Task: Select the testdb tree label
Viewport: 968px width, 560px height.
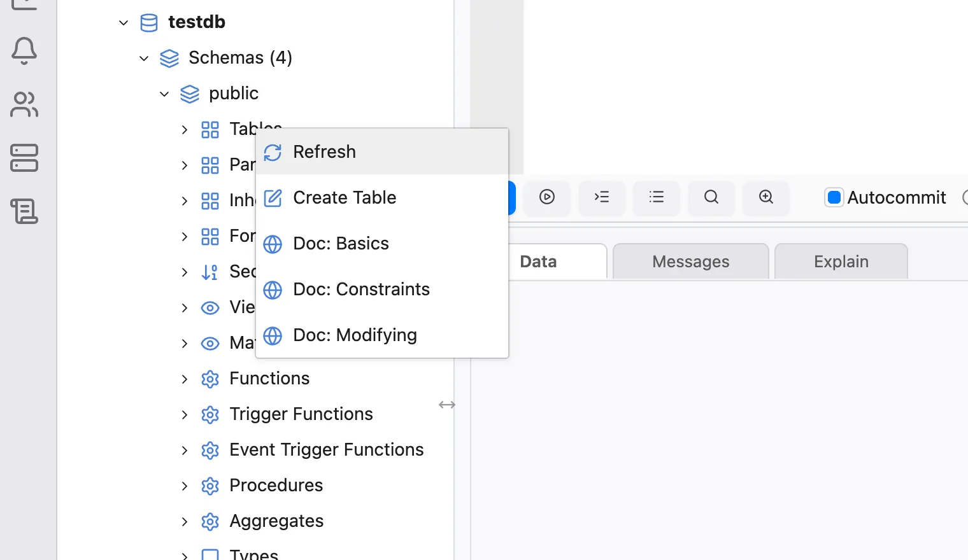Action: click(197, 22)
